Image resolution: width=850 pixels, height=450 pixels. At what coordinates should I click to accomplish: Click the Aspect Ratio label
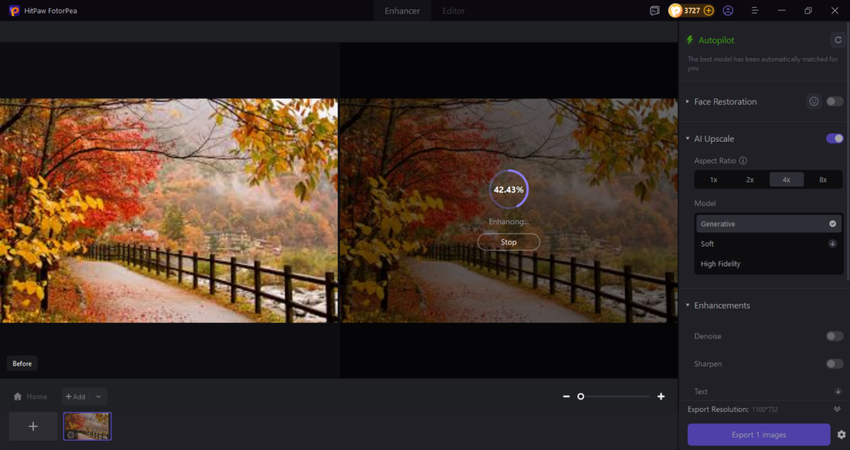[x=715, y=160]
